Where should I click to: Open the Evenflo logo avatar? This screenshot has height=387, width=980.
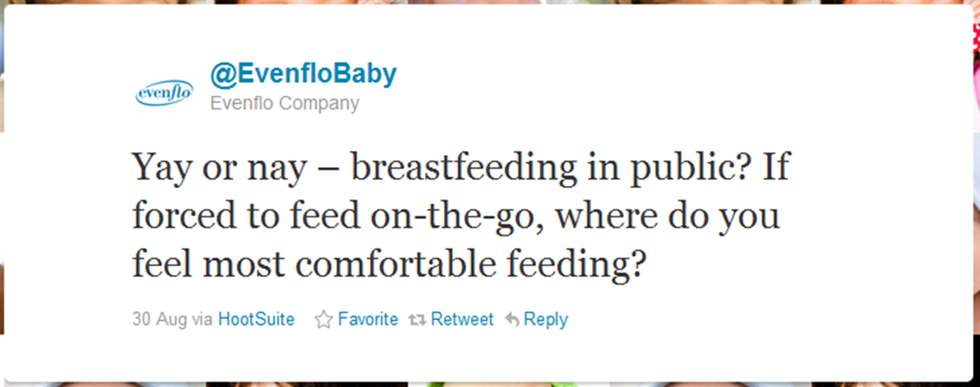point(165,93)
